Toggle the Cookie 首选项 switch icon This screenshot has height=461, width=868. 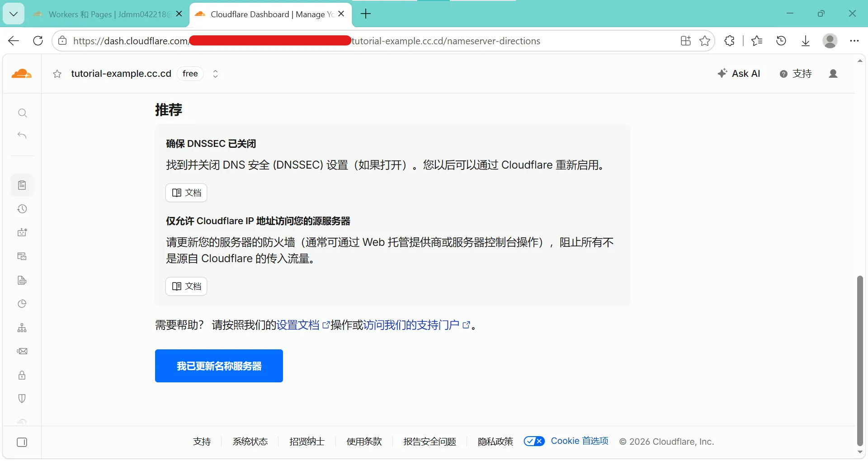[x=534, y=441]
